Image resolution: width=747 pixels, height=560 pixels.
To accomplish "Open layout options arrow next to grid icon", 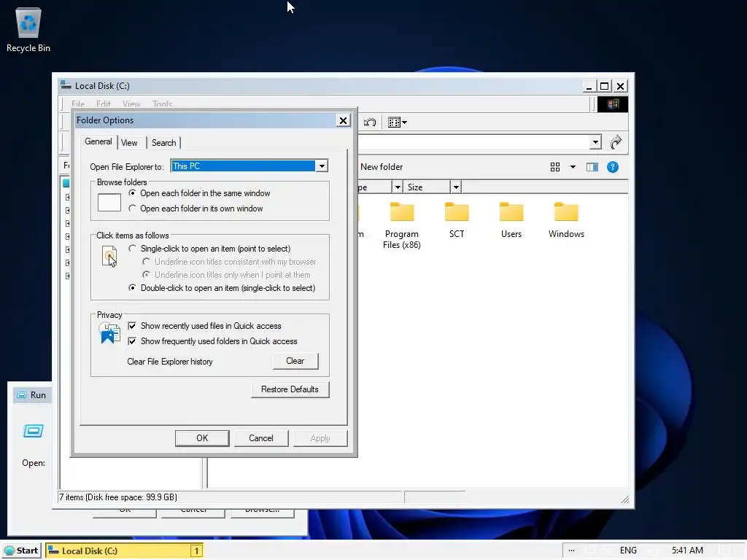I will click(573, 167).
